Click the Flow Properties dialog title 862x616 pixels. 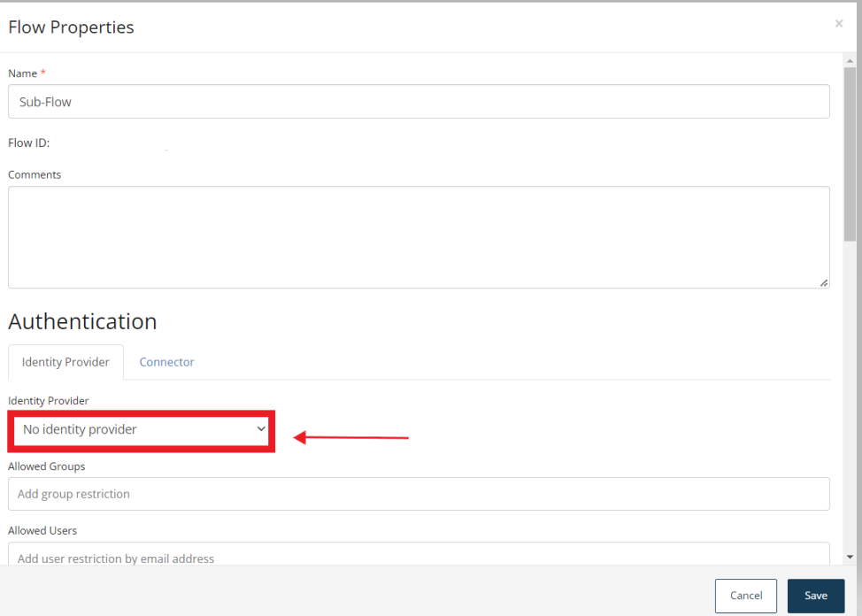(x=71, y=27)
